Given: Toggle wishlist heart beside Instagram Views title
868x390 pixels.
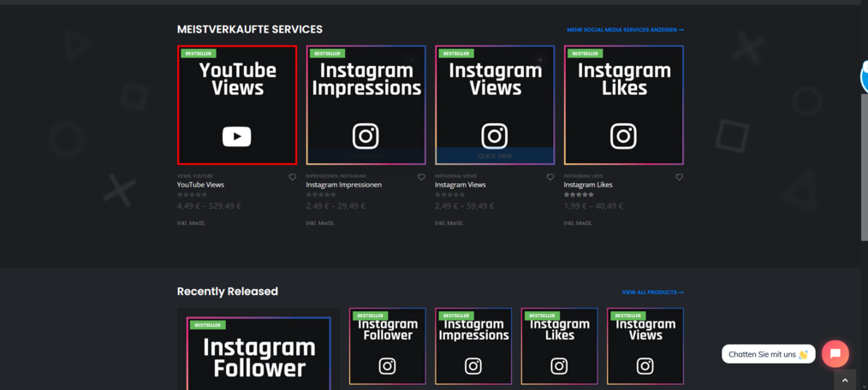Looking at the screenshot, I should 550,177.
